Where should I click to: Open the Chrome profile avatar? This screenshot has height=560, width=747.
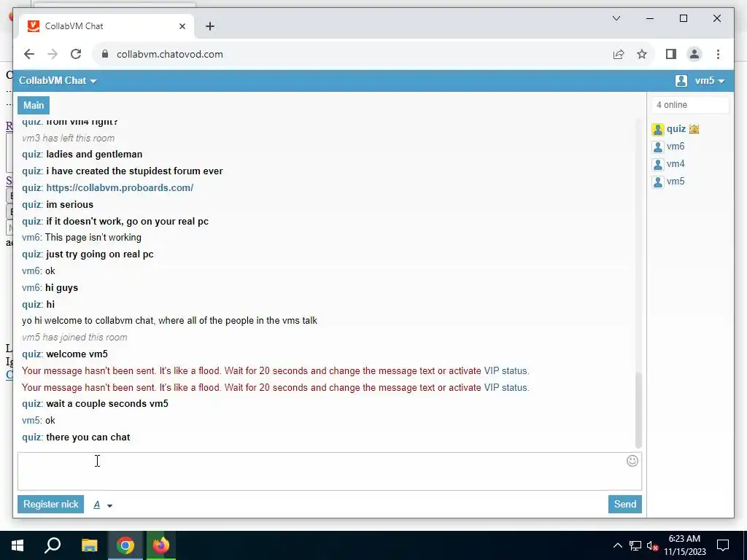tap(694, 54)
